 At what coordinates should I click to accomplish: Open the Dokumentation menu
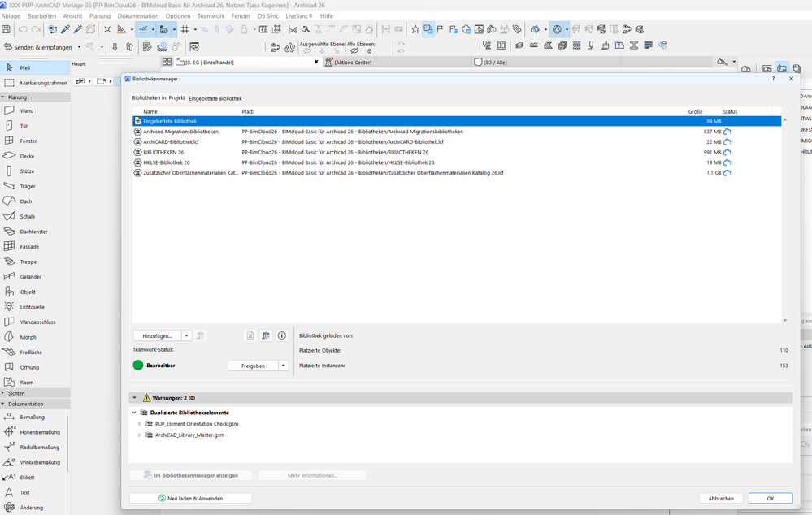[137, 16]
